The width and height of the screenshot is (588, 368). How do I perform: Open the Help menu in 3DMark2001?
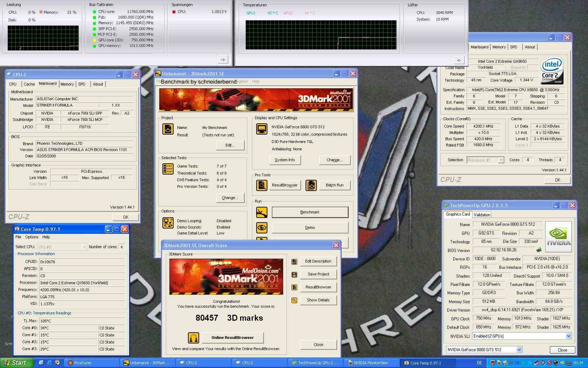pos(256,81)
